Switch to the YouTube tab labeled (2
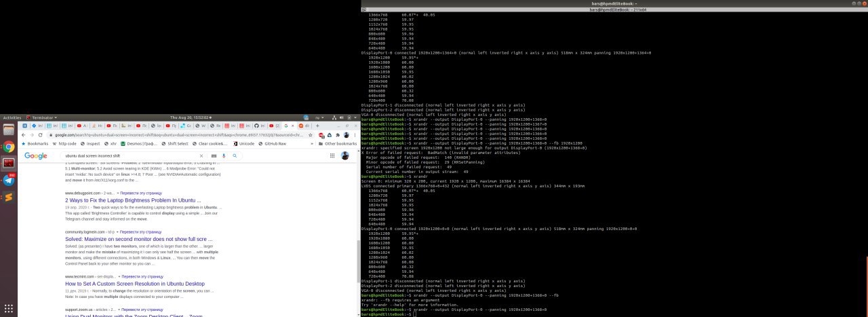 [275, 126]
